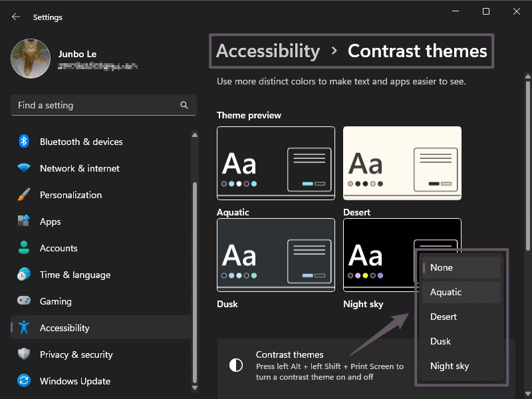532x399 pixels.
Task: Click the Network Wi-Fi icon
Action: coord(24,168)
